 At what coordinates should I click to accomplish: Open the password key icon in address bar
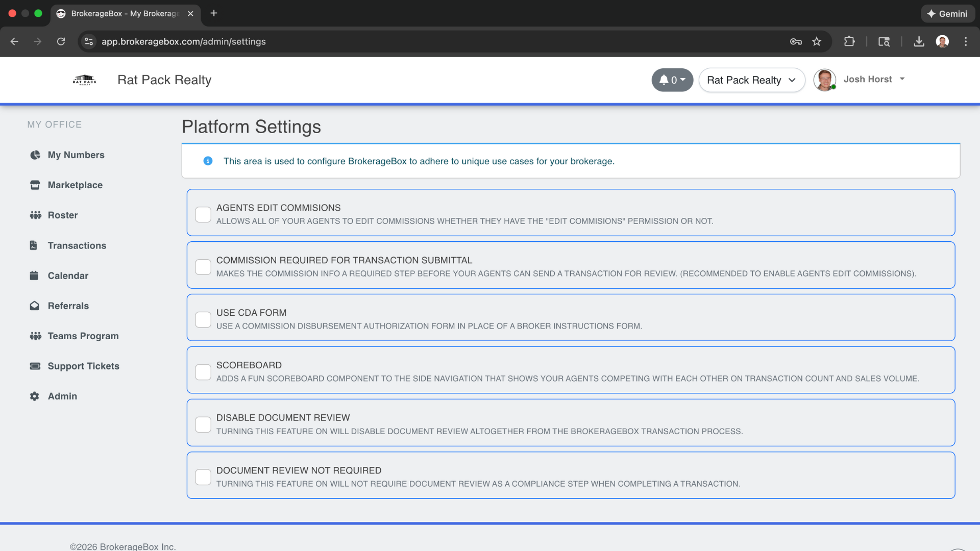click(796, 41)
